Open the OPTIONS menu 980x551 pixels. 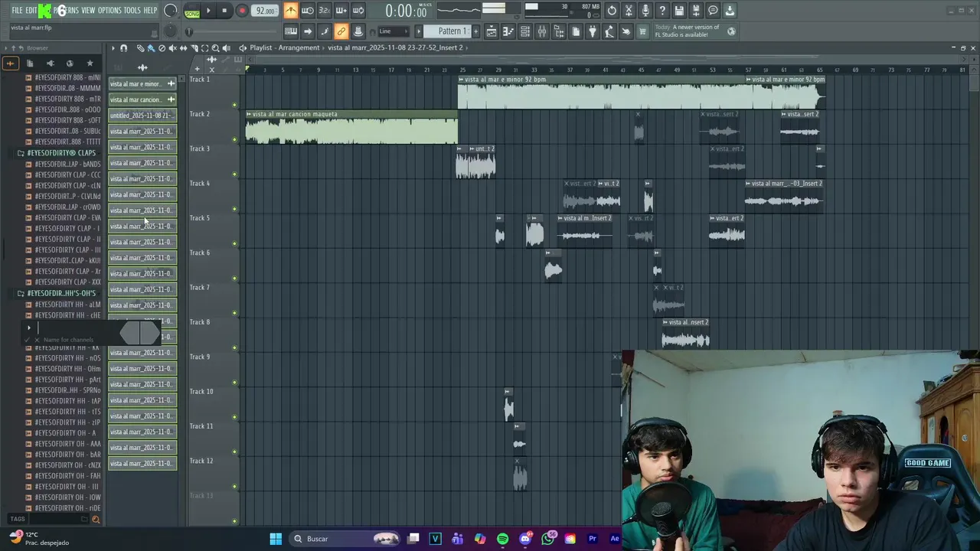pyautogui.click(x=109, y=11)
